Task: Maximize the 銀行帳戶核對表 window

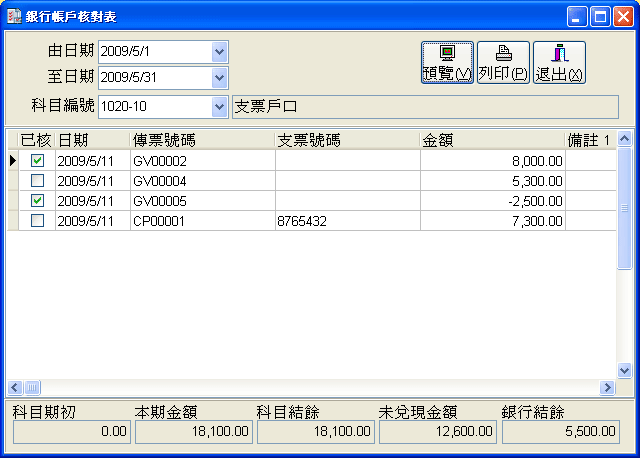Action: tap(600, 17)
